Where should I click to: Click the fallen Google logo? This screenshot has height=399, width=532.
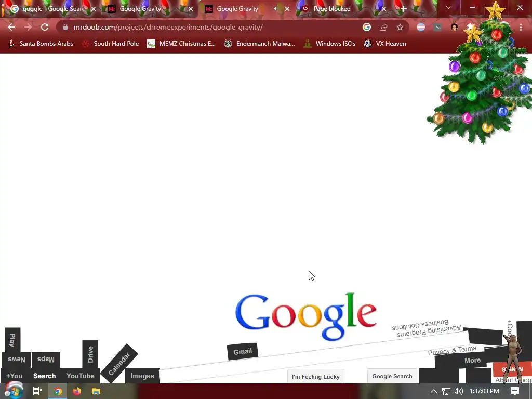tap(305, 316)
